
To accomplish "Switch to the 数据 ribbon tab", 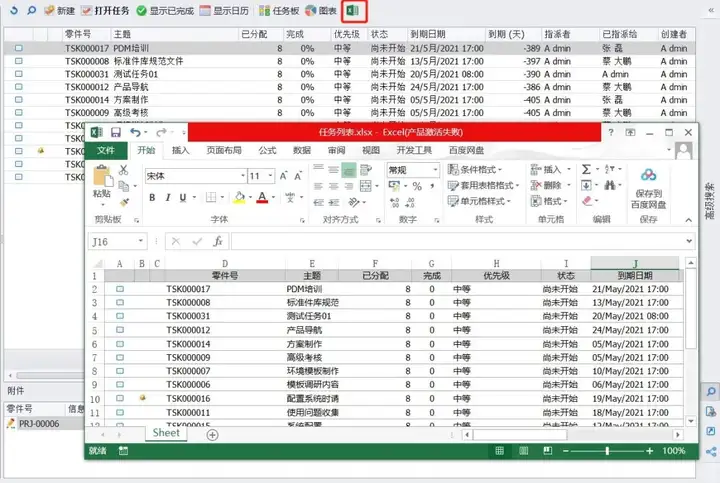I will point(302,150).
